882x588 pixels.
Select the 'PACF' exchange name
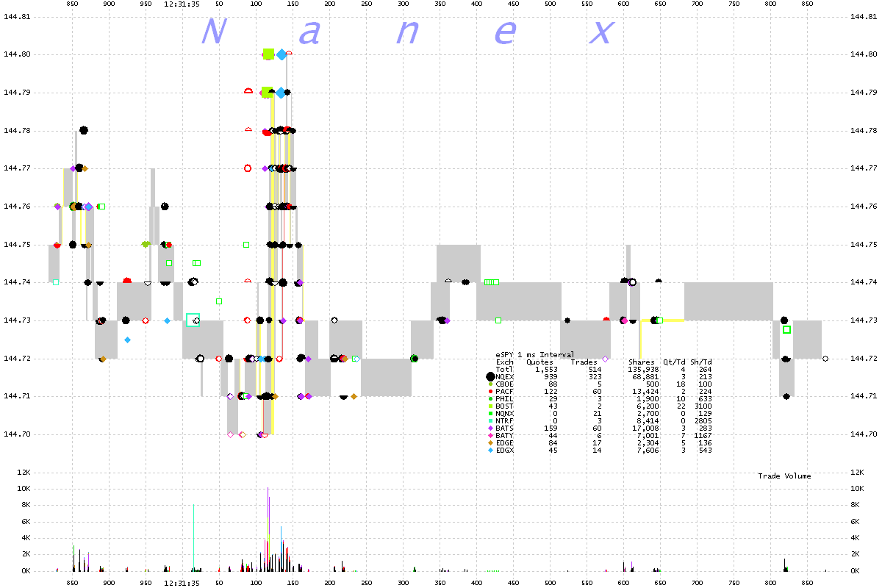pos(505,392)
